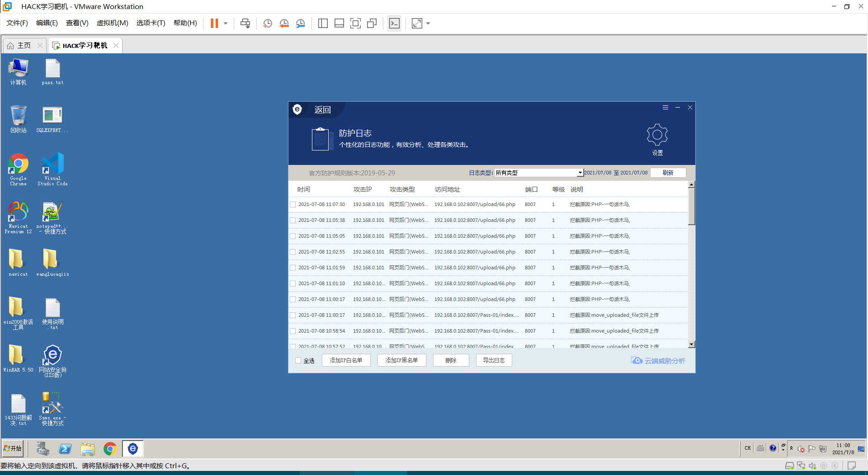This screenshot has width=868, height=475.
Task: Take a snapshot of the virtual machine
Action: (267, 23)
